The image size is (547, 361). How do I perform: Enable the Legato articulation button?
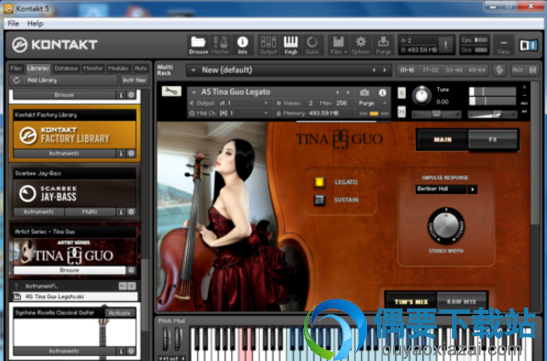319,182
